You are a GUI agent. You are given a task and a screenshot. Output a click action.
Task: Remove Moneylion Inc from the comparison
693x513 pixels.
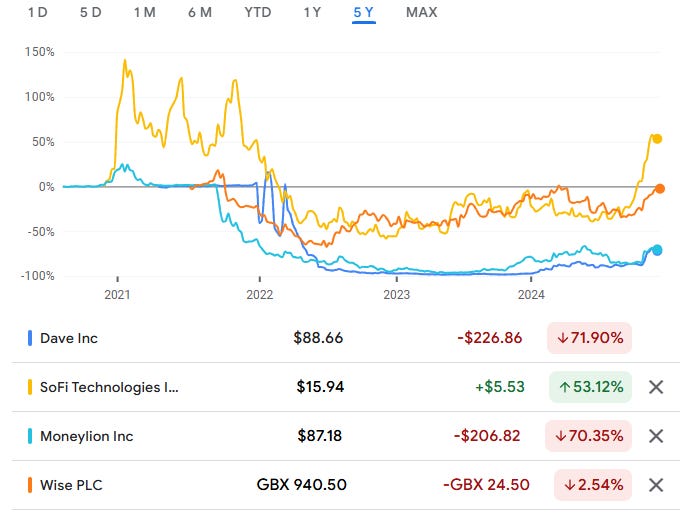point(656,436)
